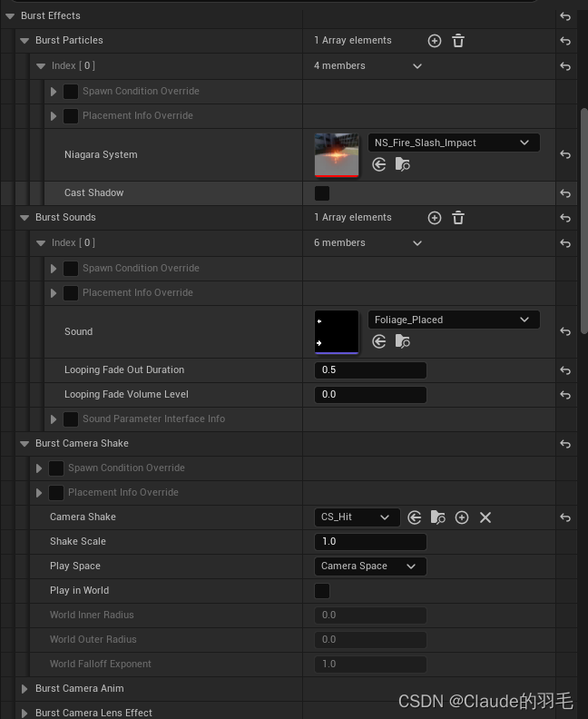Reset Burst Sounds Index 0 to default
The image size is (588, 719).
565,243
